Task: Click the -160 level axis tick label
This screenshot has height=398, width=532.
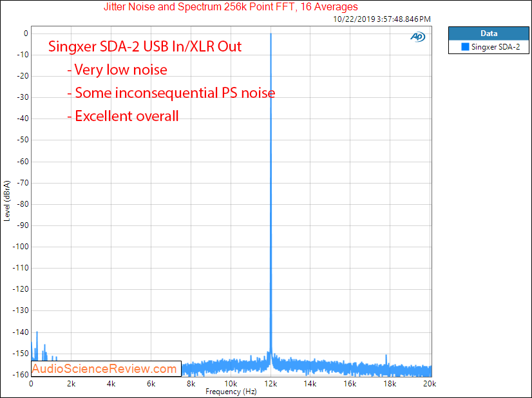Action: [21, 375]
